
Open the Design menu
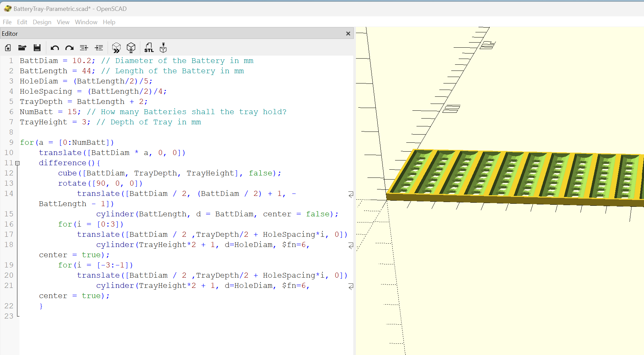tap(42, 22)
